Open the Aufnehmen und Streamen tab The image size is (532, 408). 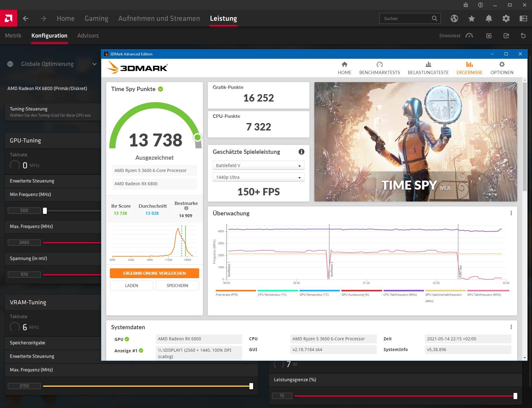[159, 18]
